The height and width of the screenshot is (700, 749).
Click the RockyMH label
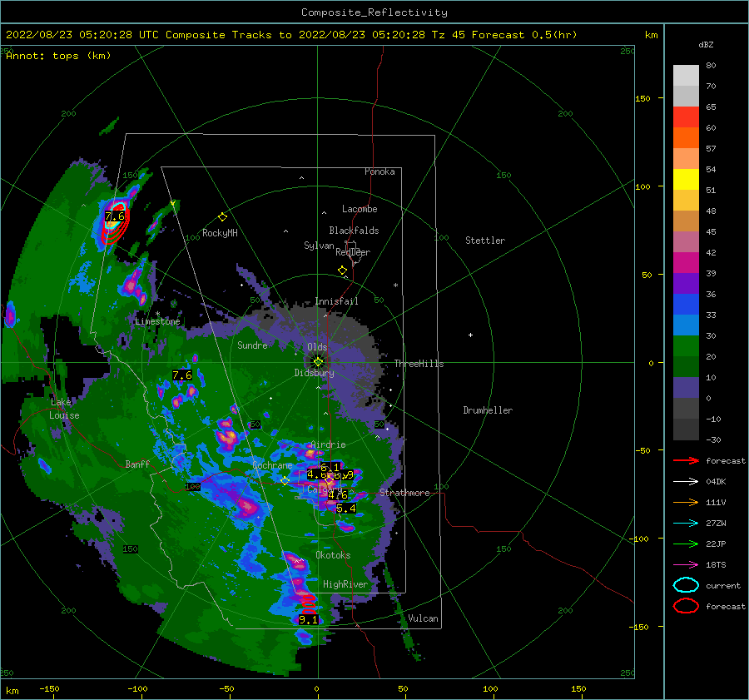220,233
